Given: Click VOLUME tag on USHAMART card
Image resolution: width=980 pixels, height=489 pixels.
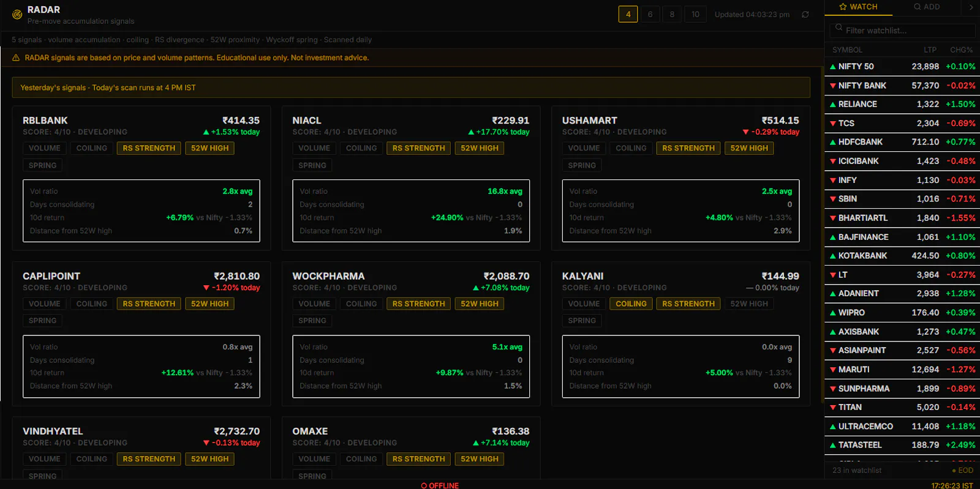Looking at the screenshot, I should tap(584, 148).
